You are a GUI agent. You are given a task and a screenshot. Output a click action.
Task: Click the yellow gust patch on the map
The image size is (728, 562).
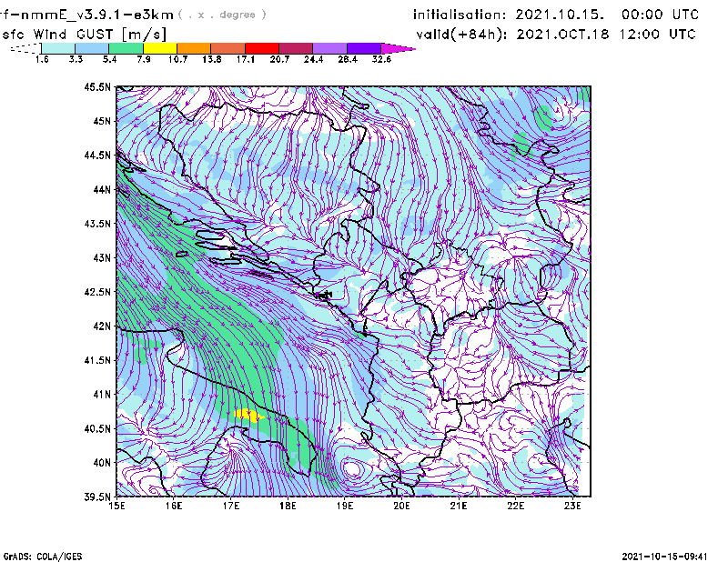coord(247,415)
